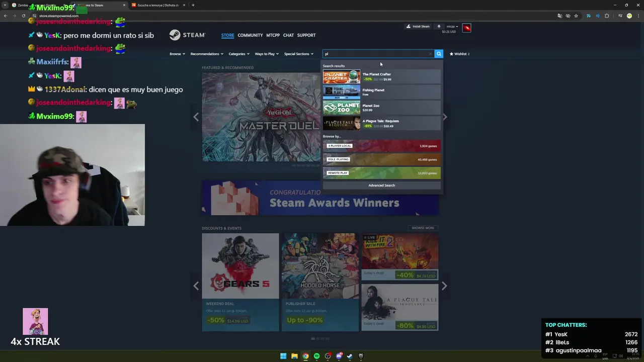This screenshot has height=362, width=644.
Task: Click the featured carousel left arrow
Action: point(196,117)
